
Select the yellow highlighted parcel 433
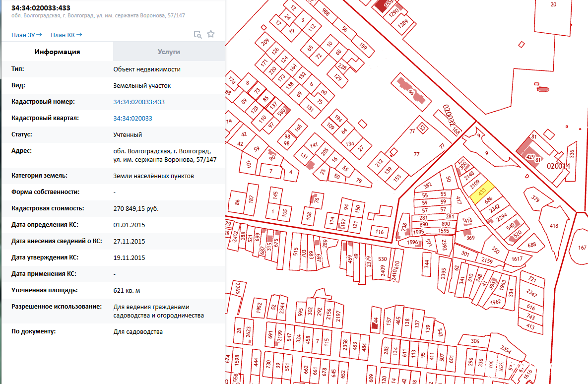[x=482, y=192]
